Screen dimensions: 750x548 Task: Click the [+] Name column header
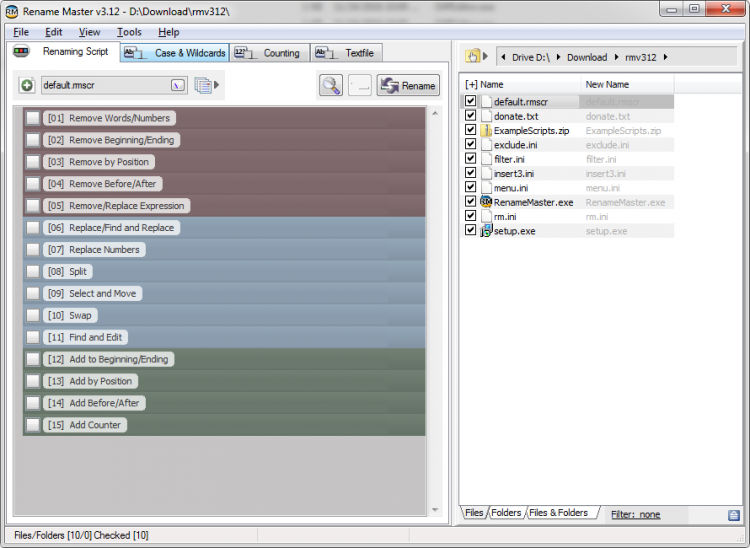click(x=521, y=85)
